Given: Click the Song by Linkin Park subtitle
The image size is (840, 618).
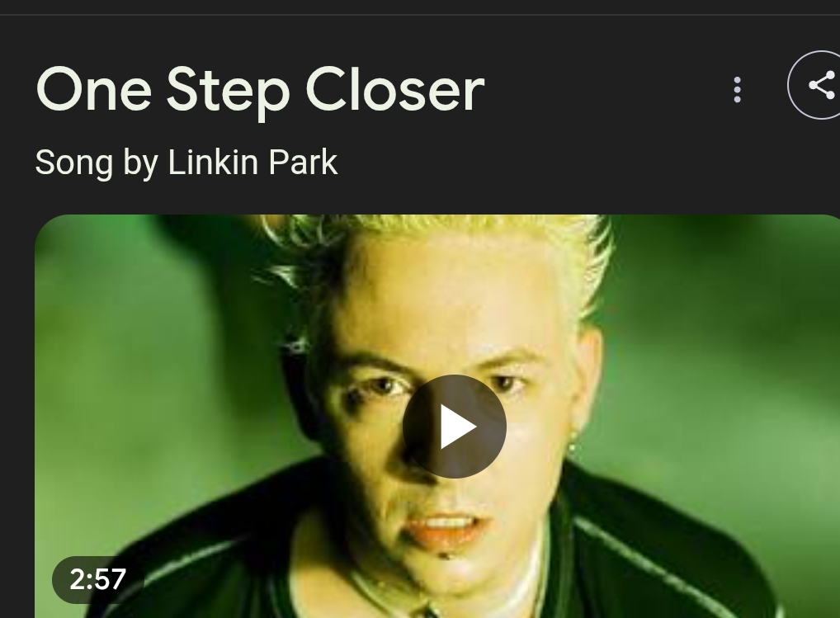Looking at the screenshot, I should pos(186,163).
